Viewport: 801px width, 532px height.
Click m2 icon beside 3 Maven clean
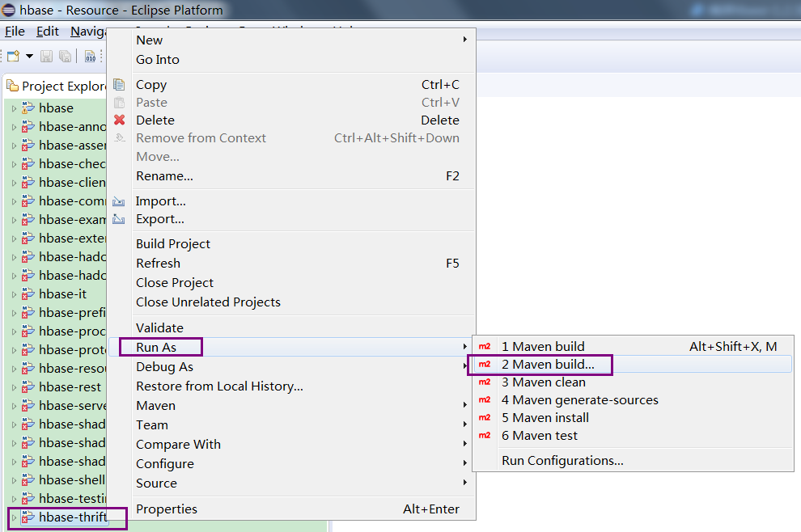click(485, 382)
